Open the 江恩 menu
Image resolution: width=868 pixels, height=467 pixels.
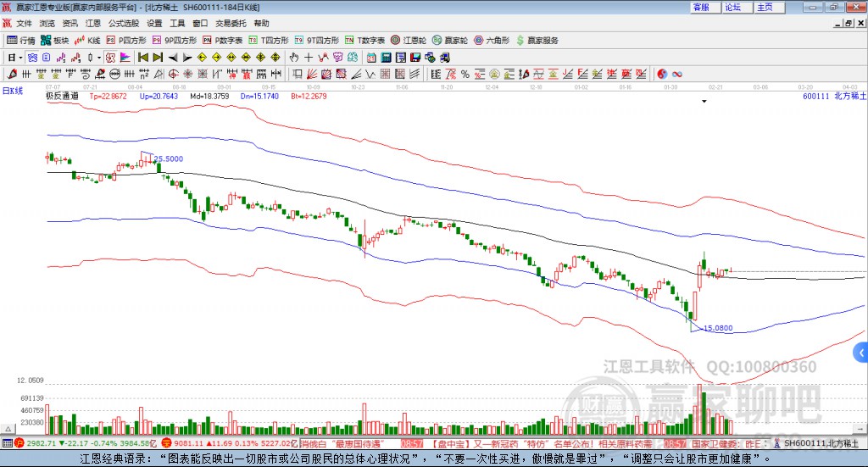click(x=92, y=23)
